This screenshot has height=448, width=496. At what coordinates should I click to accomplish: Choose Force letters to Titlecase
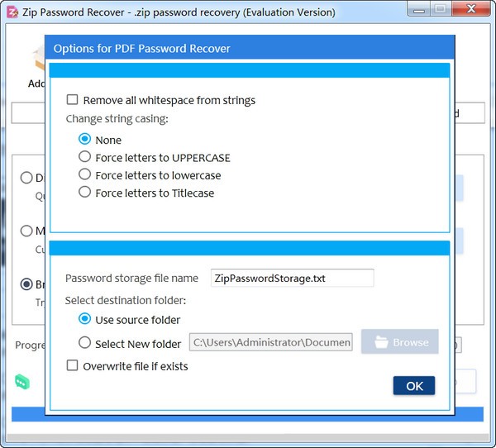tap(85, 192)
